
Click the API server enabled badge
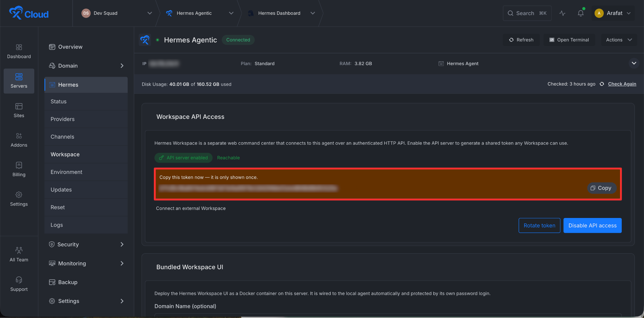[x=184, y=158]
